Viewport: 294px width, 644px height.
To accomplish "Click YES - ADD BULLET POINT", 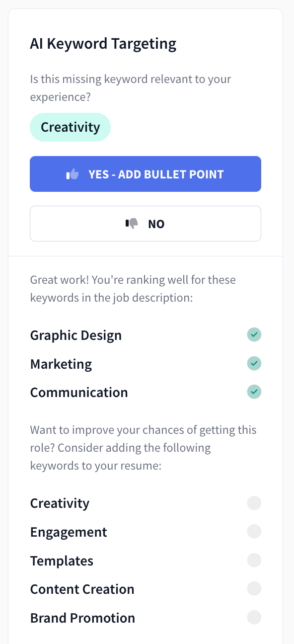I will click(145, 173).
